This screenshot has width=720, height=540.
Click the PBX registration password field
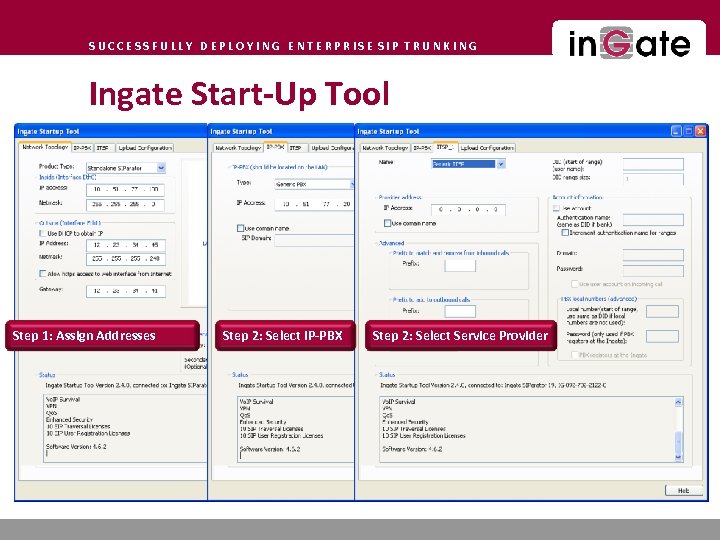click(662, 337)
